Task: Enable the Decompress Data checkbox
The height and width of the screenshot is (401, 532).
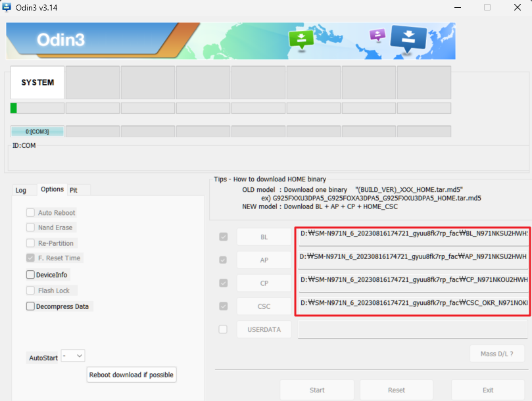Action: (x=30, y=306)
